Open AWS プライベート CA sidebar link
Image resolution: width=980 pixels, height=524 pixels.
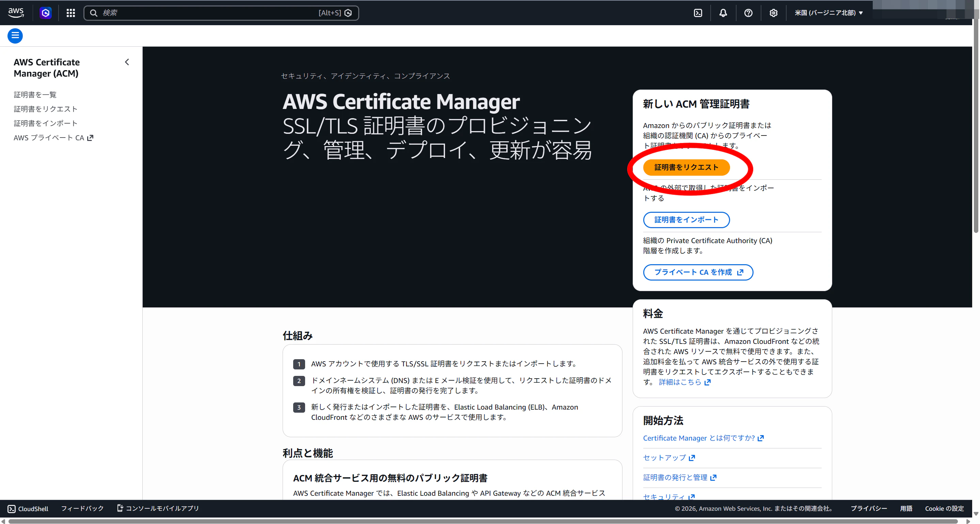(x=53, y=138)
